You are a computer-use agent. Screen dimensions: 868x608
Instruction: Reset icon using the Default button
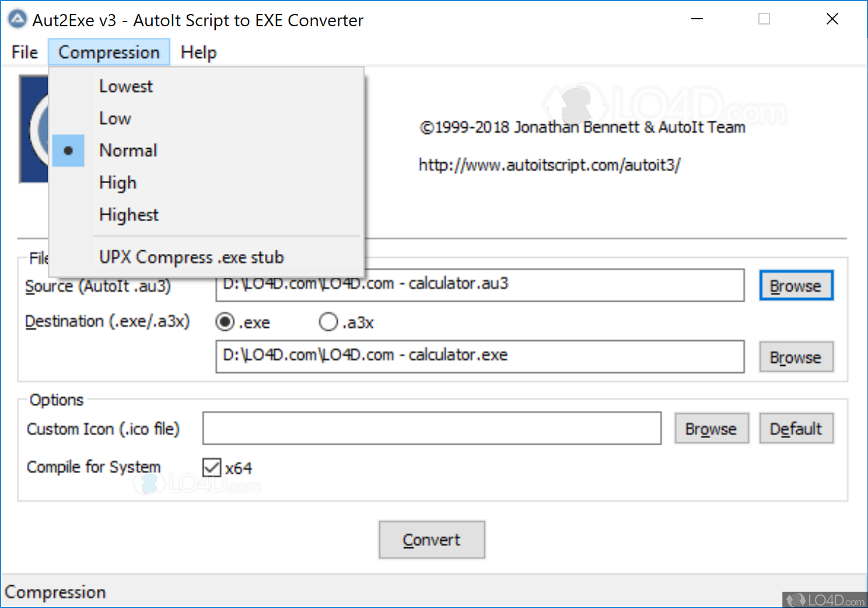[796, 428]
